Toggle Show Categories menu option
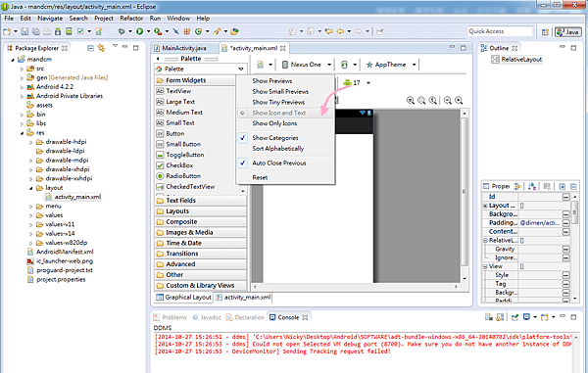 coord(285,138)
